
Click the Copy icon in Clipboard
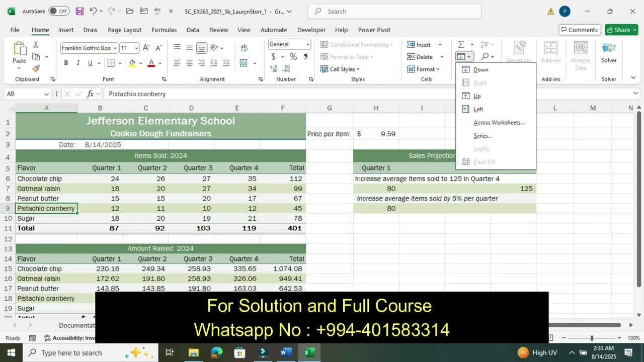point(36,57)
